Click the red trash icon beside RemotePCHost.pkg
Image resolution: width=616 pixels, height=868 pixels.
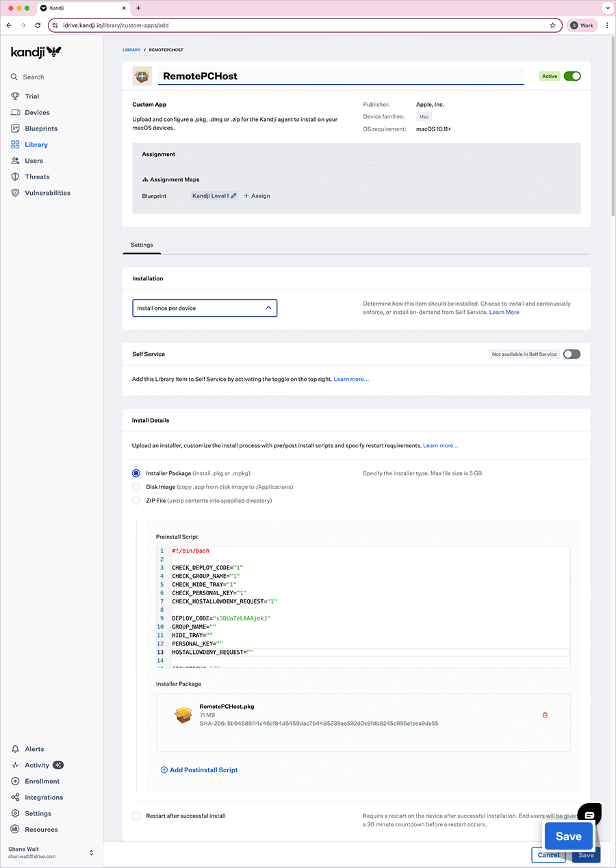545,715
